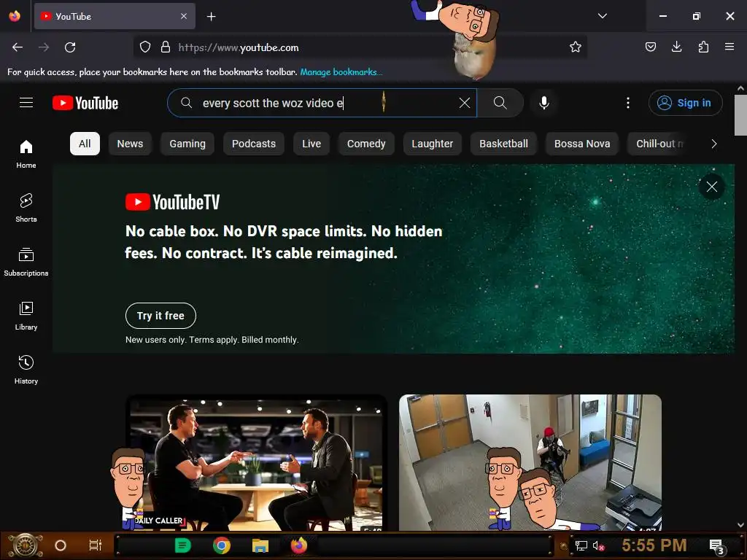747x560 pixels.
Task: Click the 5:55 PM clock
Action: pyautogui.click(x=654, y=545)
